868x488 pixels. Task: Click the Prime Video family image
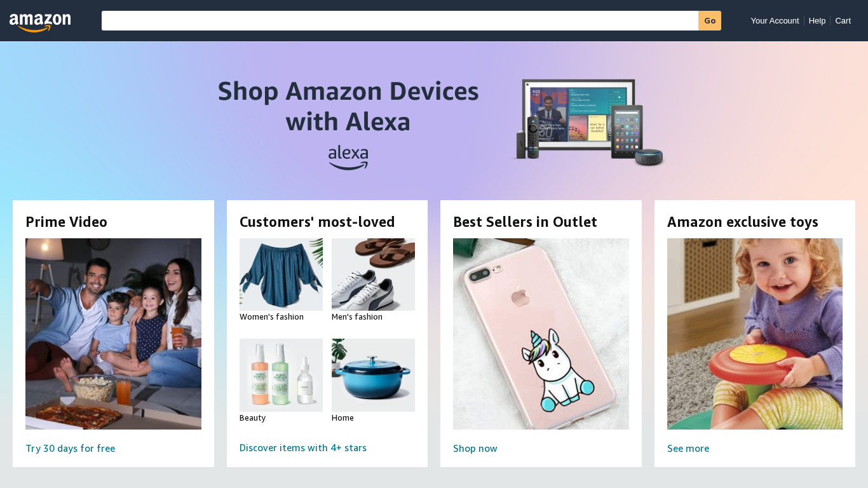coord(113,334)
